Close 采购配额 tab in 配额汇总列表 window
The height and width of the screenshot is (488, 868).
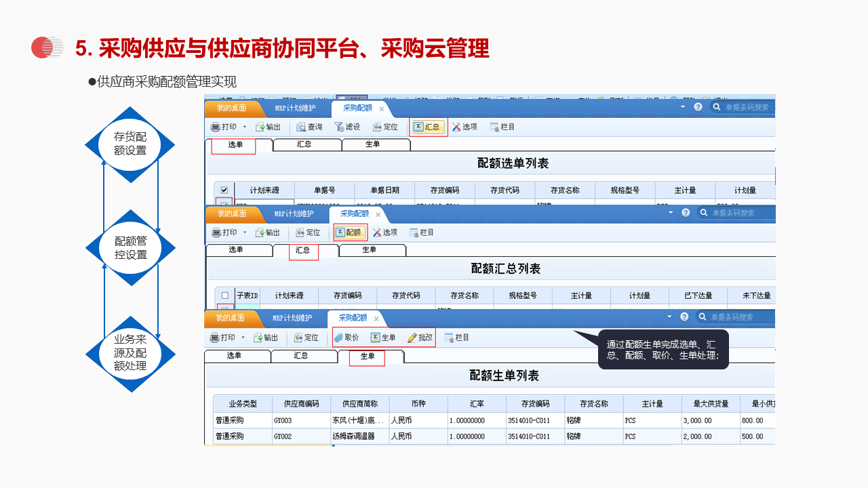pyautogui.click(x=378, y=214)
